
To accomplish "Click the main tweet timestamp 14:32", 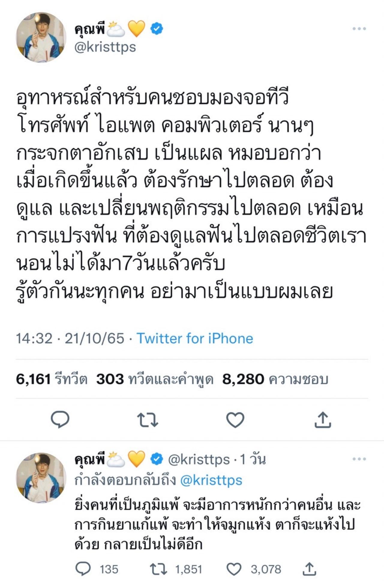I will [34, 338].
